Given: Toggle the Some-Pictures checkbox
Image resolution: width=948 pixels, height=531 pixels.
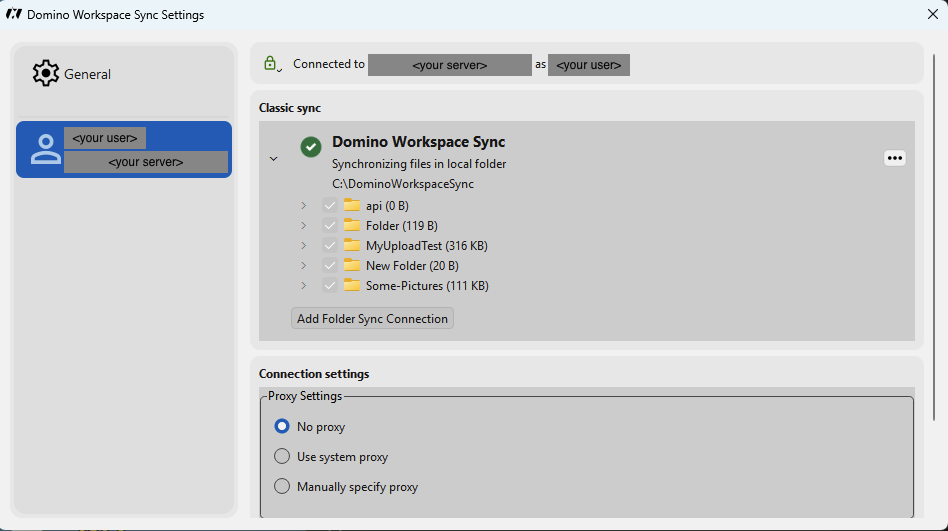Looking at the screenshot, I should click(330, 285).
